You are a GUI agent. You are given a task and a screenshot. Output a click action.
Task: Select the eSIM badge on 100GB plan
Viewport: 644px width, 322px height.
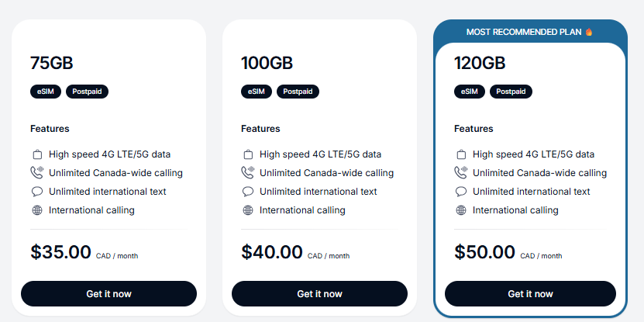pyautogui.click(x=256, y=92)
